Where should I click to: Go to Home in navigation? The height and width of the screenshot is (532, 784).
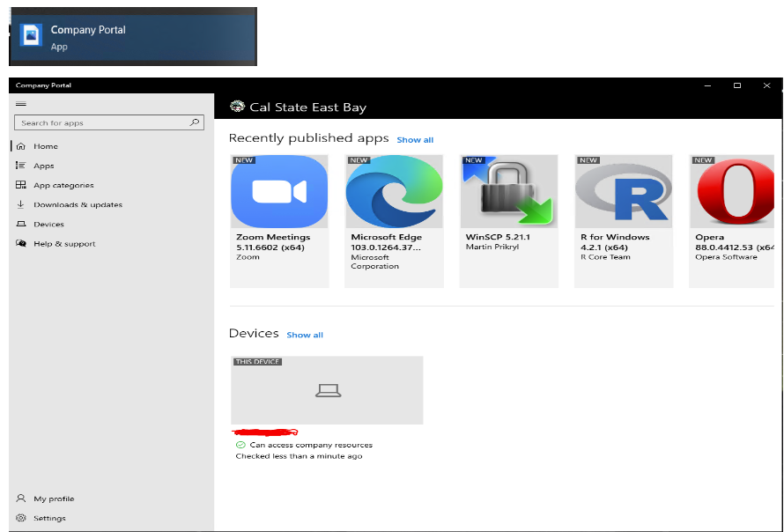(46, 146)
